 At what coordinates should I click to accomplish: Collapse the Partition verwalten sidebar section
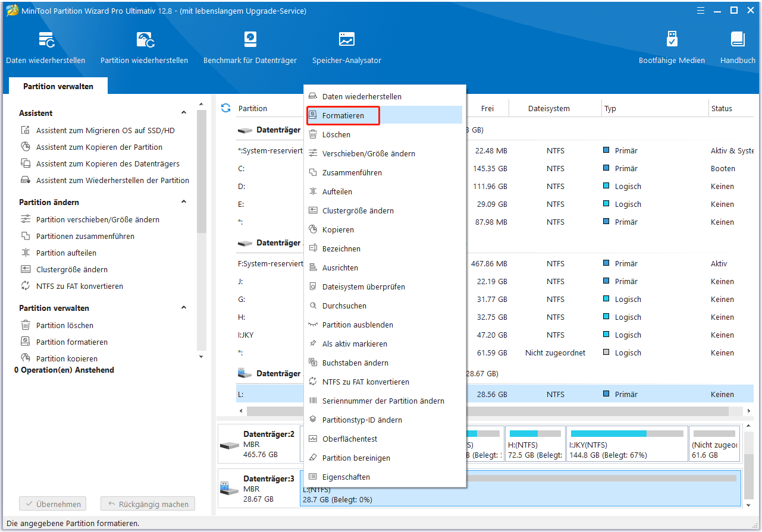tap(184, 308)
